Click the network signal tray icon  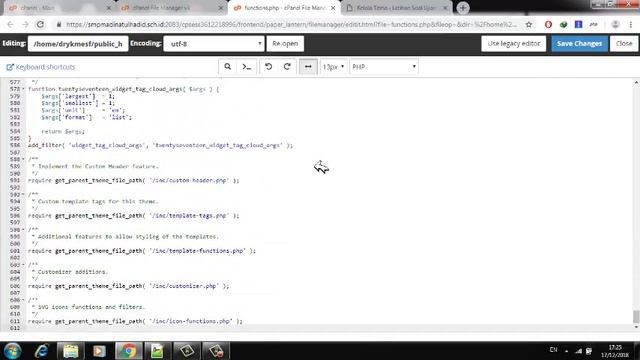[578, 351]
